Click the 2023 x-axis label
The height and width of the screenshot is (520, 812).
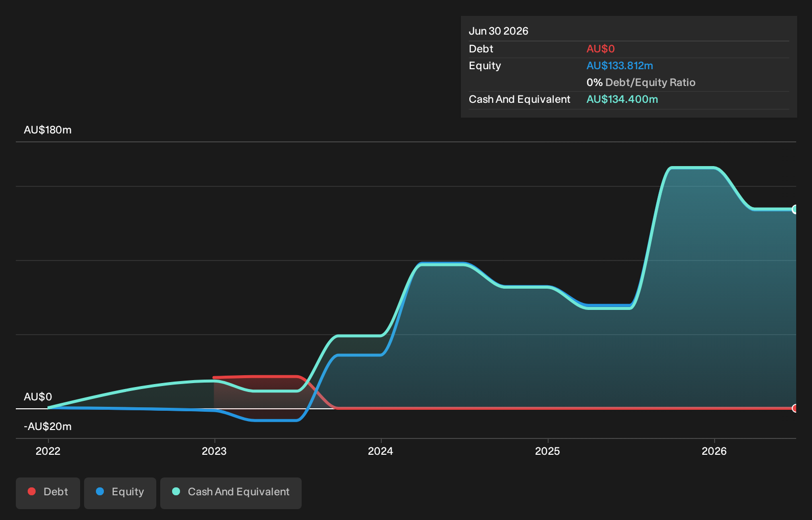[x=214, y=451]
